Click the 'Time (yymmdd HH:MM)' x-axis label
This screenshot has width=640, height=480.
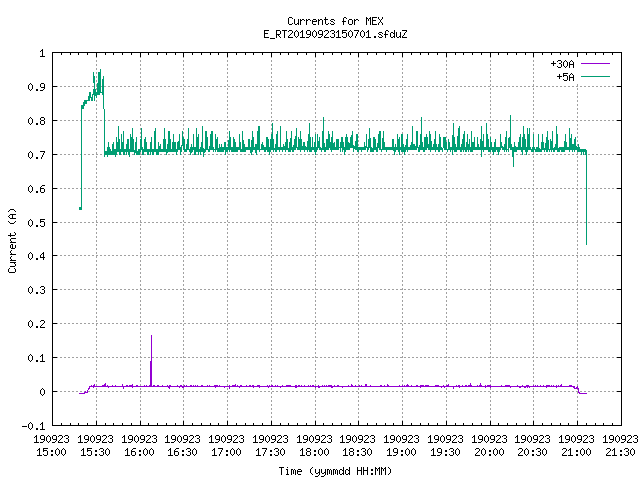point(335,471)
